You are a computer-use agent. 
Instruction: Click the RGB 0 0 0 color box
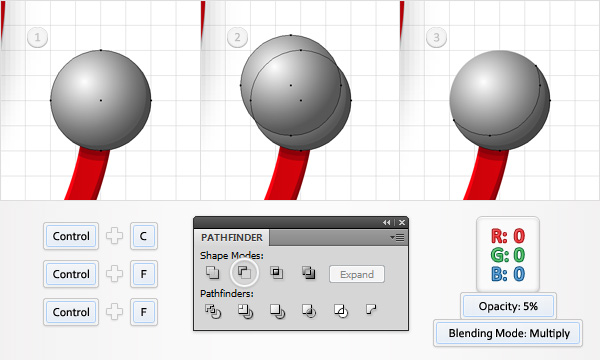pos(508,255)
